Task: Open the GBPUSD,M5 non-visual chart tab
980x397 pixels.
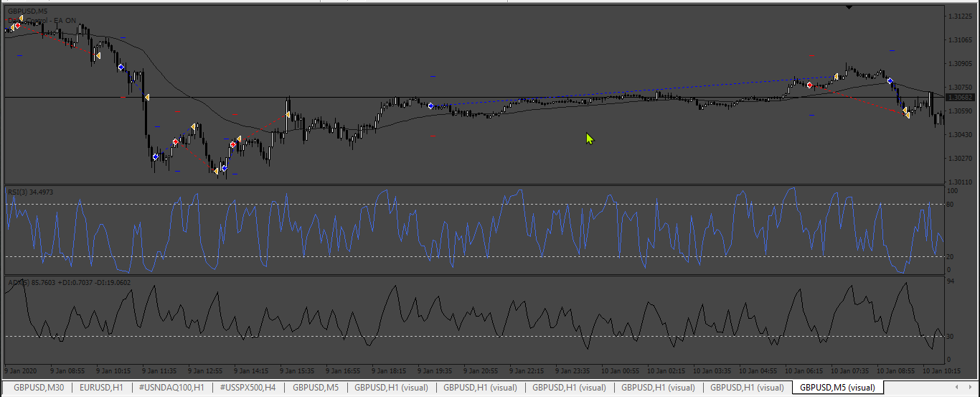Action: [x=315, y=388]
